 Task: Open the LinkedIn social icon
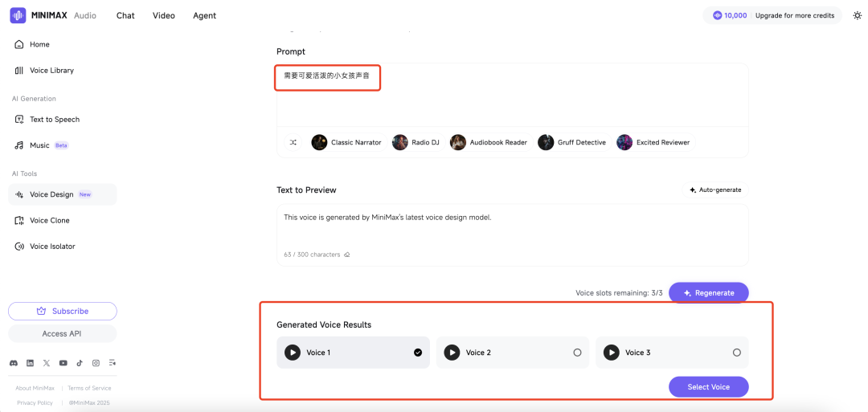point(30,363)
